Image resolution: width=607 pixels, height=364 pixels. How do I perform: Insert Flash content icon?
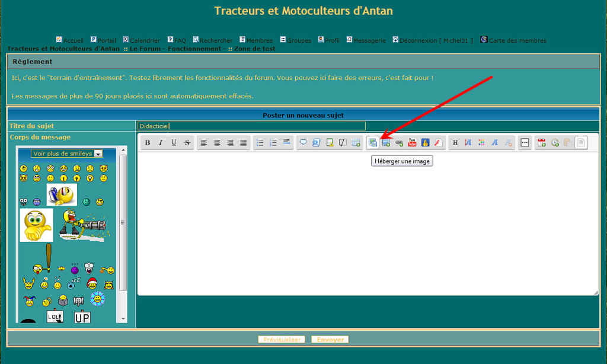[x=439, y=142]
